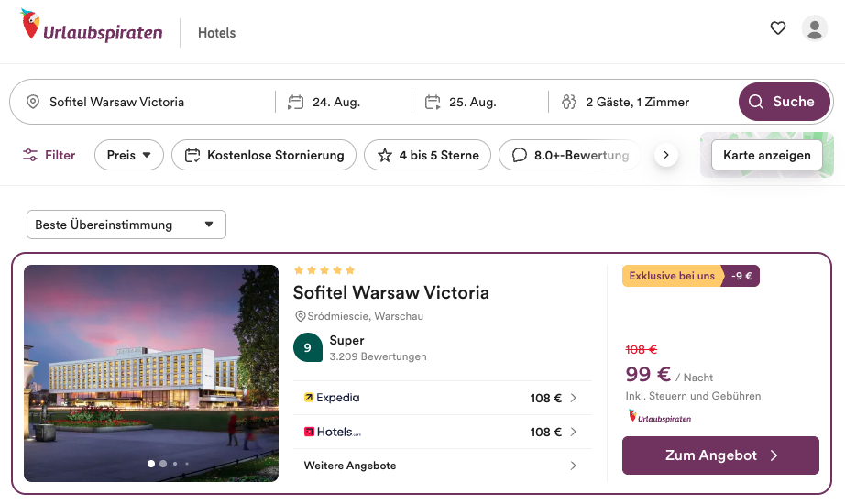Open the user profile avatar
845x504 pixels.
(x=814, y=28)
